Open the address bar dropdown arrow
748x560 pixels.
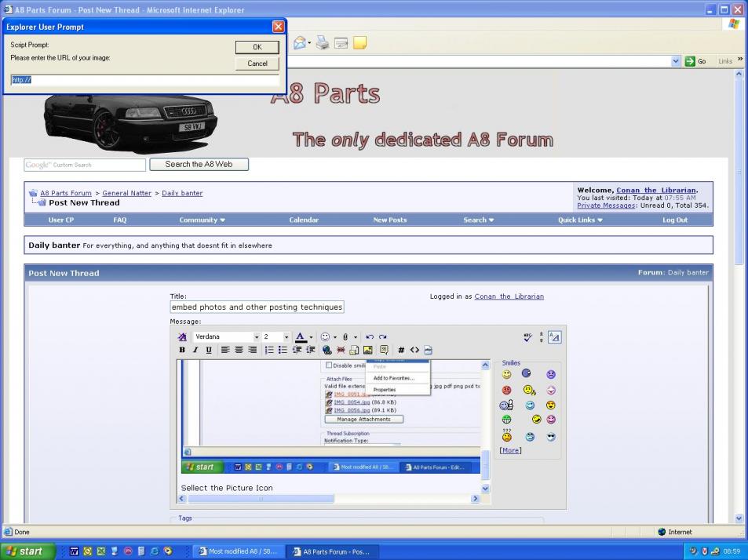click(x=676, y=61)
